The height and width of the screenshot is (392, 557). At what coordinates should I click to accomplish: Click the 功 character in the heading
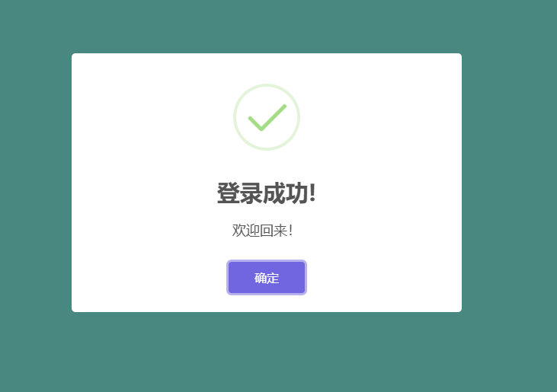(x=297, y=193)
